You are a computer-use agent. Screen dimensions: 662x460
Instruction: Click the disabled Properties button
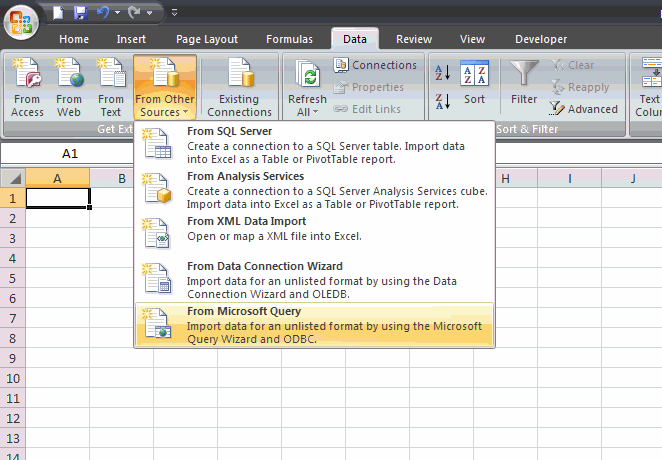pyautogui.click(x=368, y=87)
